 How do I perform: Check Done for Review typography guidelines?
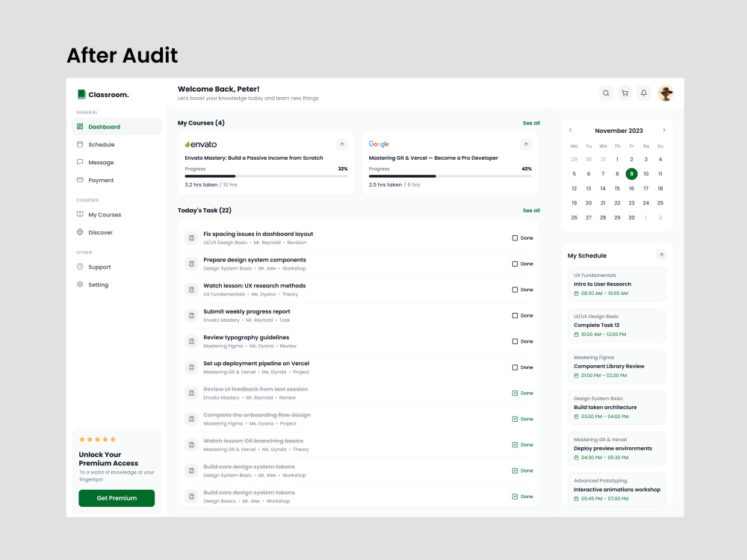coord(515,341)
